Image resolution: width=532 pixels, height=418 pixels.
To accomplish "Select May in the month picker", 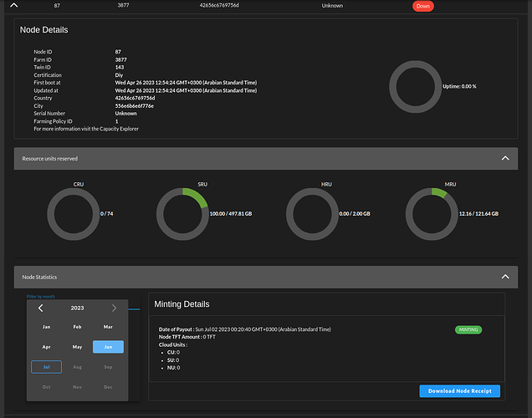I will 77,347.
